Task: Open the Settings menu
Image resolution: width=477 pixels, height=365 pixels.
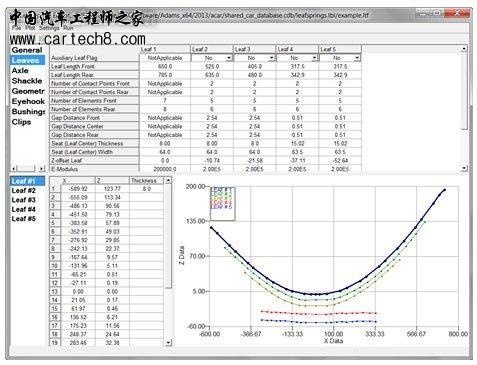Action: (49, 28)
